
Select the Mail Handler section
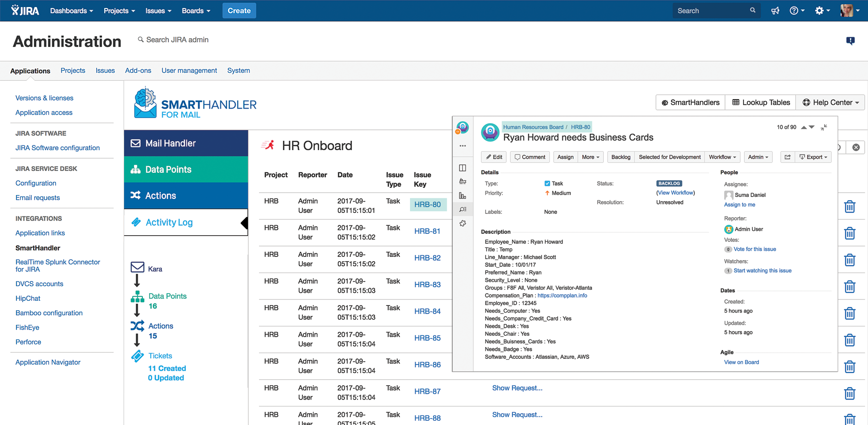[x=186, y=143]
